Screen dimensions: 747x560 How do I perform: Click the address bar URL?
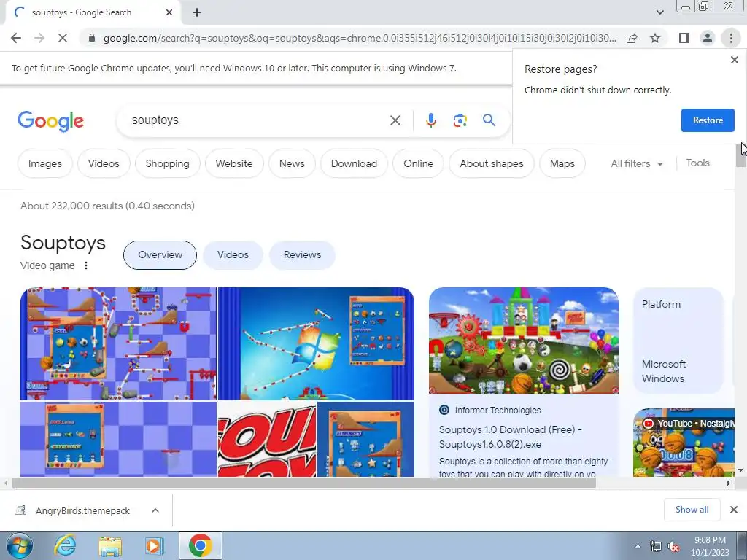pyautogui.click(x=359, y=38)
